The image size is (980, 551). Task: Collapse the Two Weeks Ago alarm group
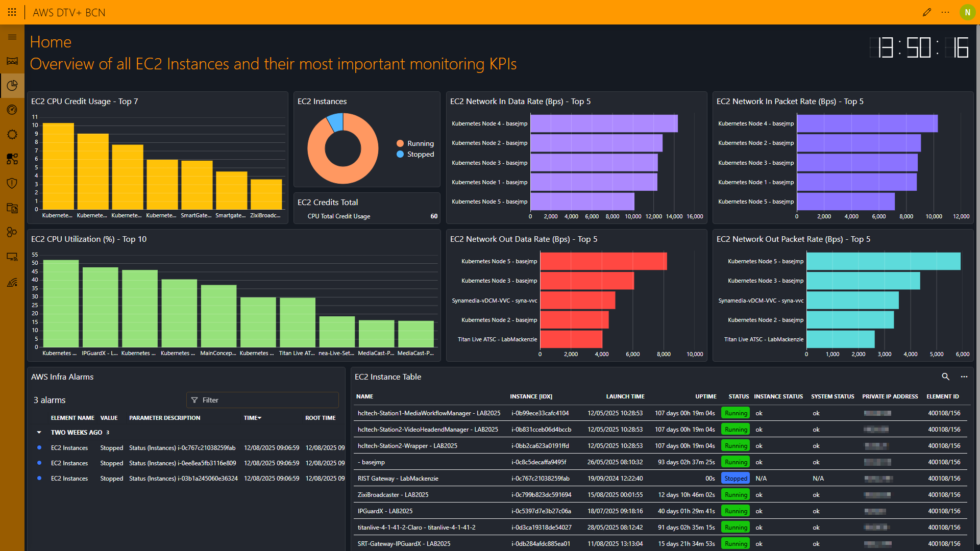pyautogui.click(x=39, y=432)
